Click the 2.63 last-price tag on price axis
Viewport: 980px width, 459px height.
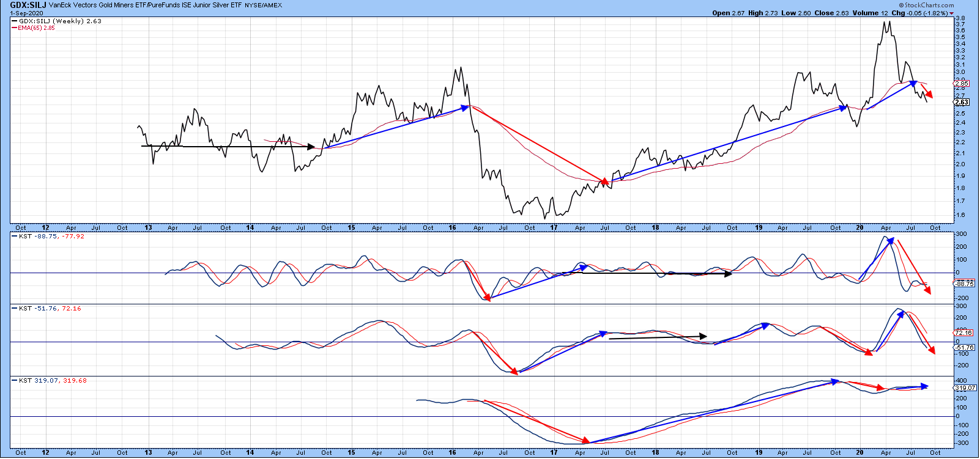962,102
